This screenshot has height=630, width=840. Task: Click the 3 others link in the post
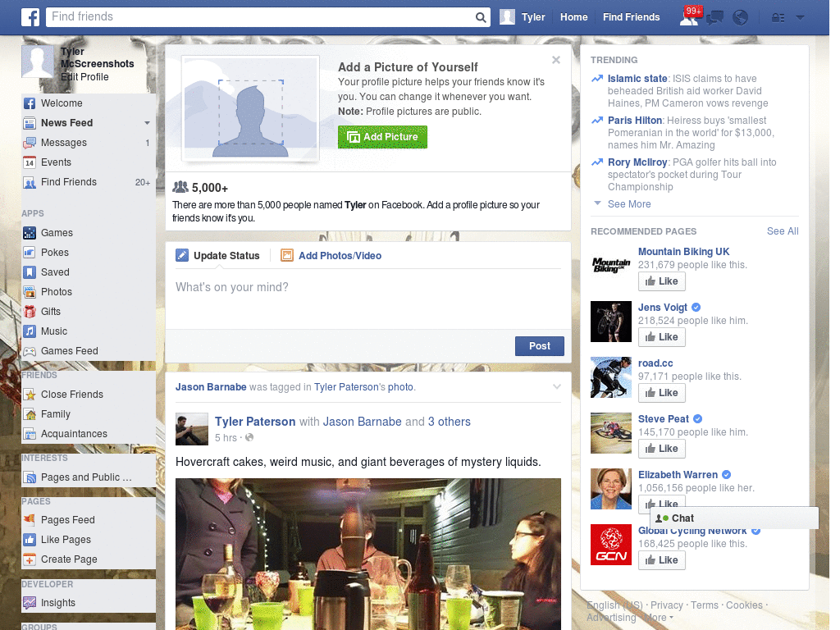[x=449, y=422]
